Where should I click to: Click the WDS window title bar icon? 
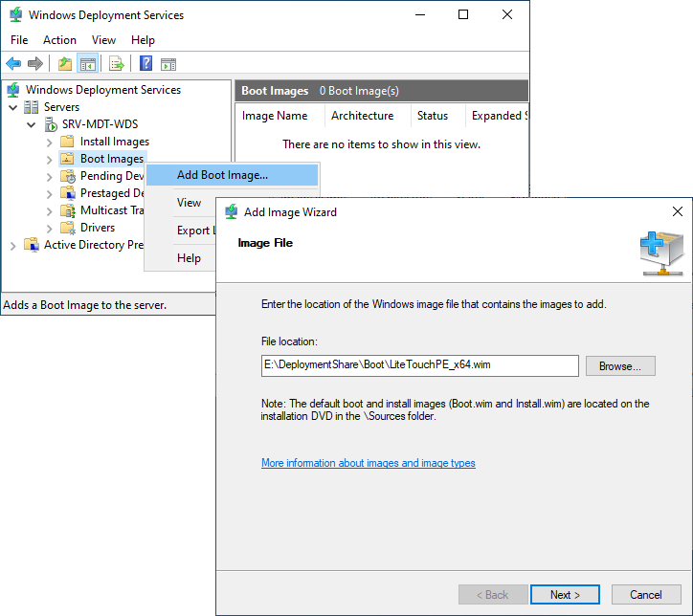(x=16, y=14)
